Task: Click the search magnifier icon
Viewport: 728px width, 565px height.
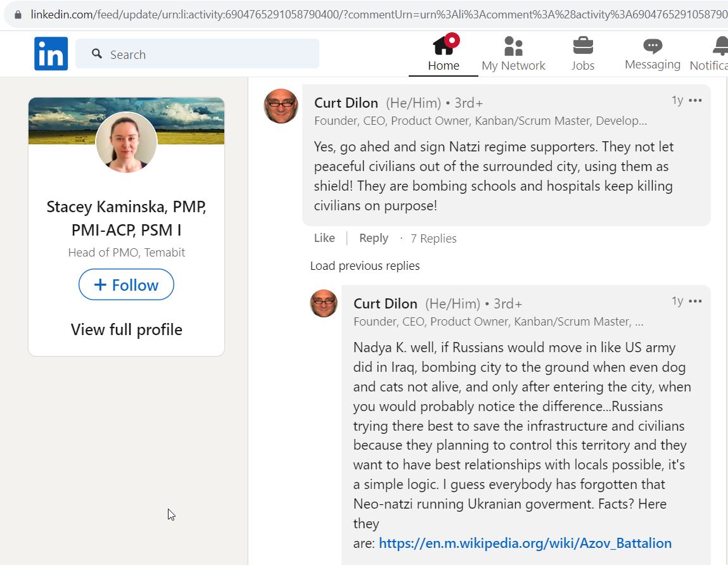Action: [96, 54]
